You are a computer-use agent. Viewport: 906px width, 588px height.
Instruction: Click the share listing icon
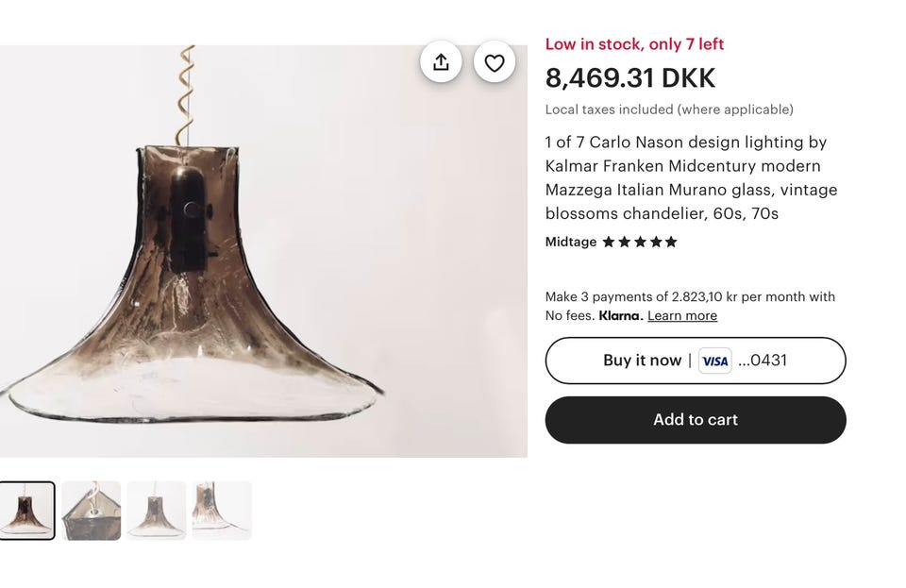pos(441,62)
